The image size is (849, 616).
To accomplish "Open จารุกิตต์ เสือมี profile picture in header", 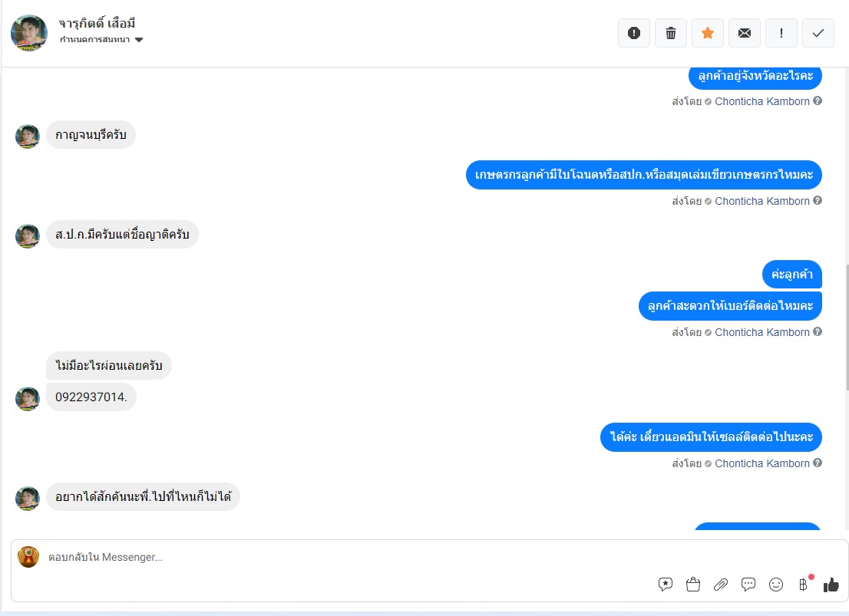I will pos(29,33).
